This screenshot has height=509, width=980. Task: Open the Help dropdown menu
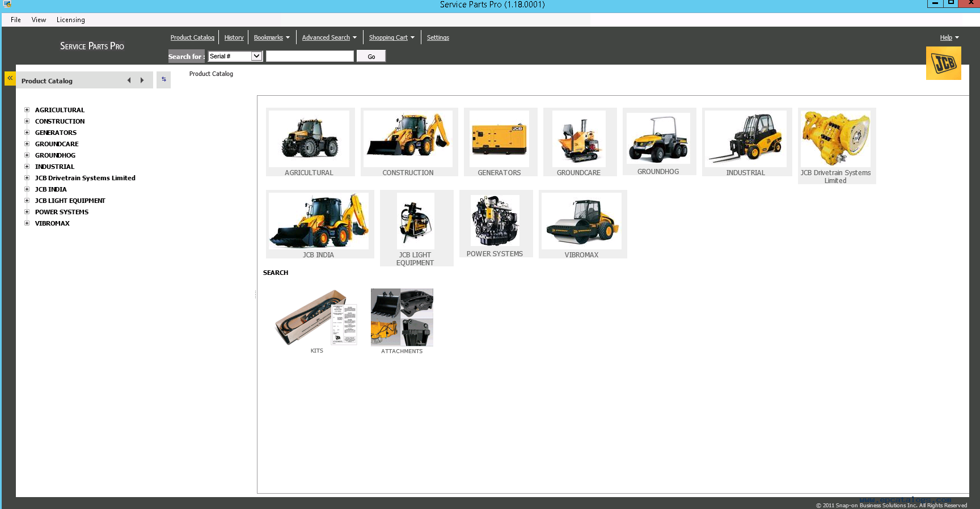[x=949, y=37]
